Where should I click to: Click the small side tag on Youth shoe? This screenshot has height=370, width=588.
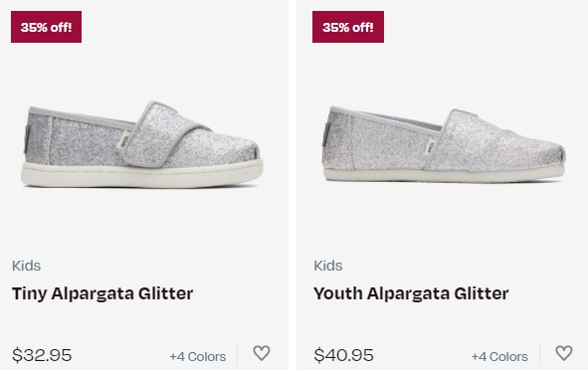[430, 146]
